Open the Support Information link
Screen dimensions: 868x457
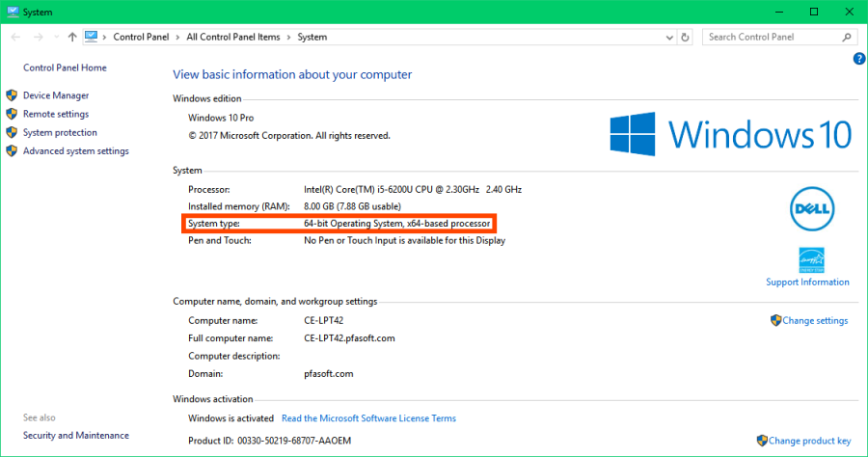click(807, 282)
